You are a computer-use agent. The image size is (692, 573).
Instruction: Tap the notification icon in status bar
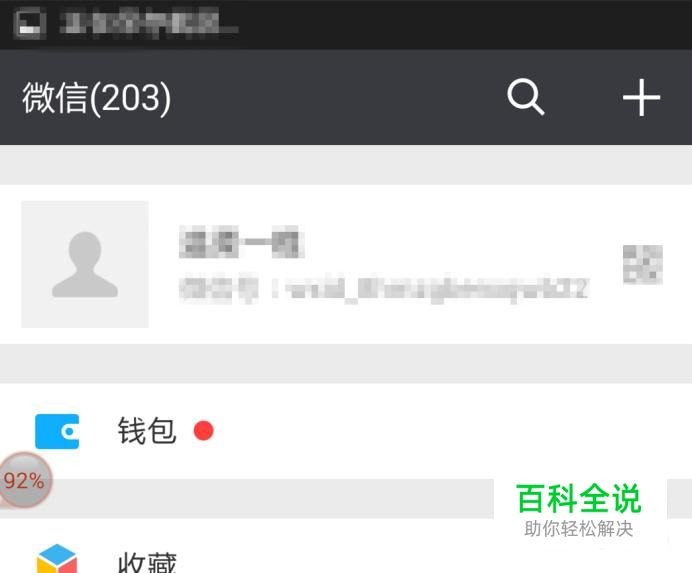click(30, 24)
